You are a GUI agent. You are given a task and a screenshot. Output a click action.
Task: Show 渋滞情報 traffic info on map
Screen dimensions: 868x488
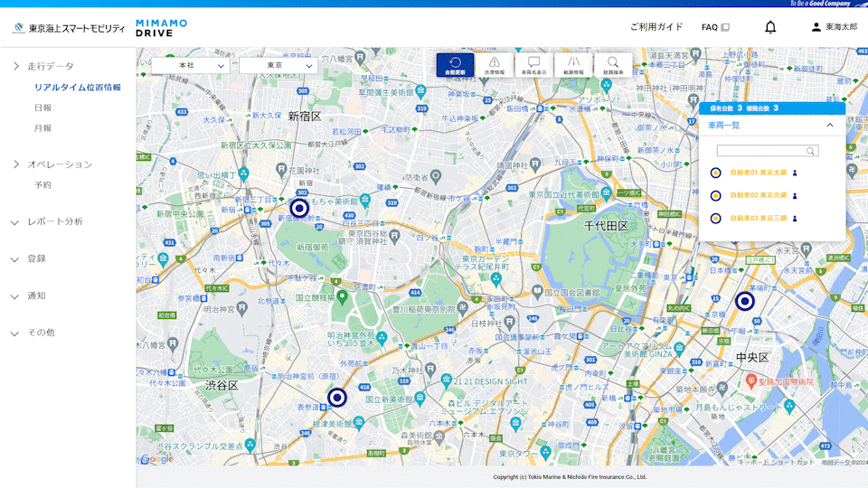pyautogui.click(x=495, y=65)
